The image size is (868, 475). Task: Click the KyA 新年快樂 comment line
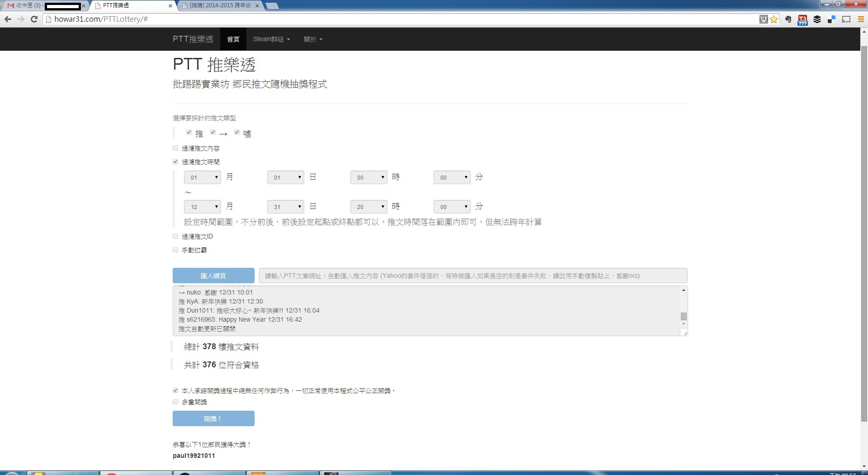(x=221, y=301)
